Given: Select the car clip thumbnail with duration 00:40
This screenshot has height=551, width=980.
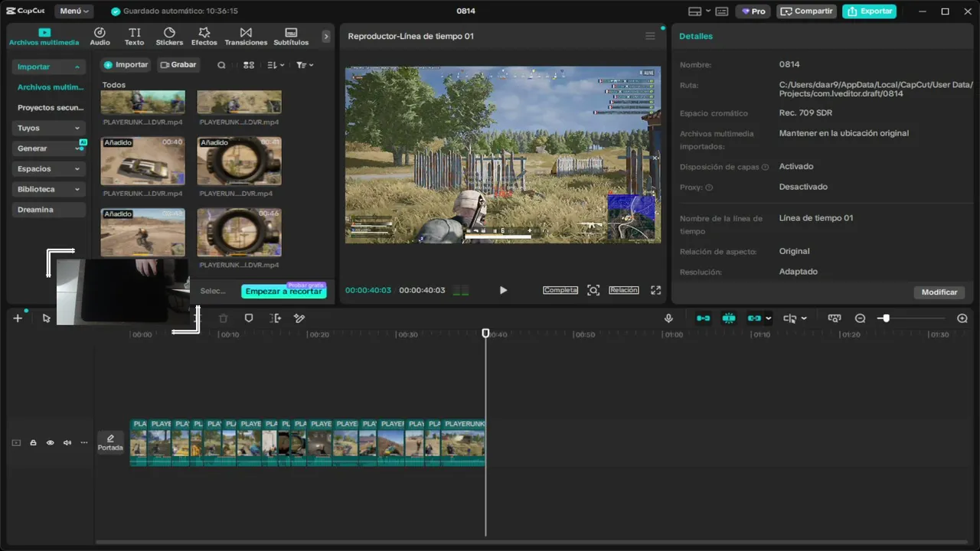Looking at the screenshot, I should pos(143,161).
